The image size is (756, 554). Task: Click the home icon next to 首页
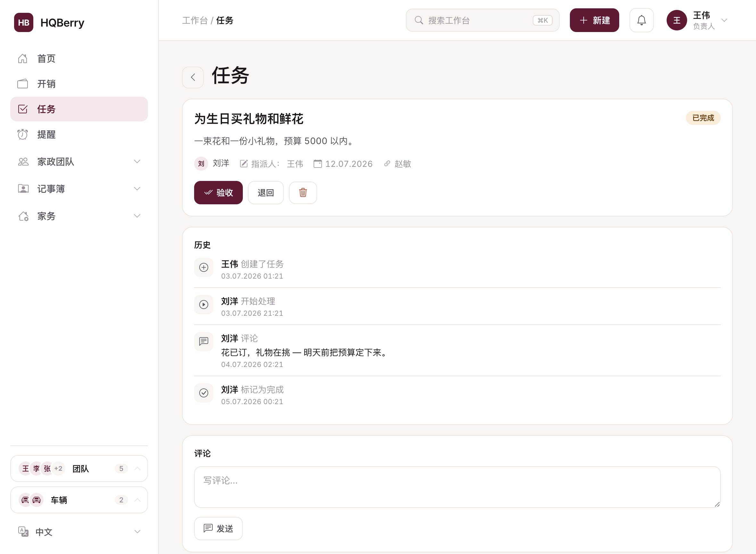(23, 59)
